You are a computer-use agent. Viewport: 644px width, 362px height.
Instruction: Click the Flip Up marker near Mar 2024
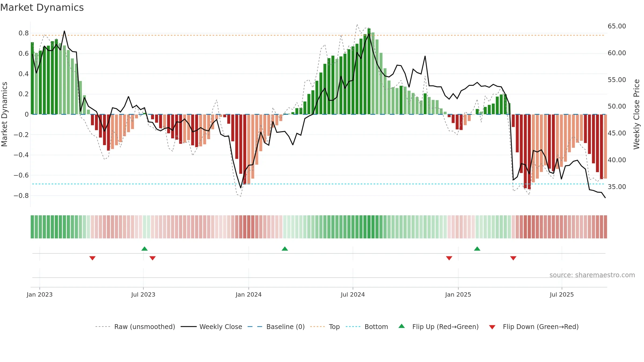(x=285, y=249)
